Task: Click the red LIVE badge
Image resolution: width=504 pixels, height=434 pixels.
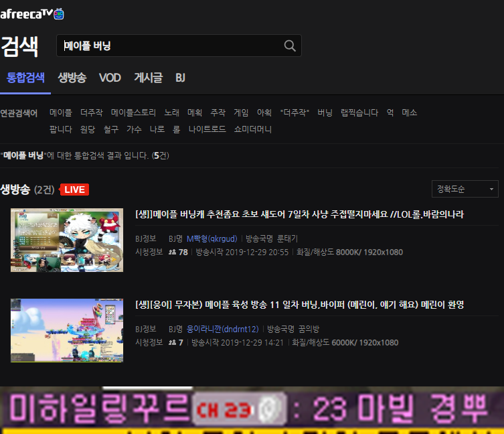Action: 74,190
